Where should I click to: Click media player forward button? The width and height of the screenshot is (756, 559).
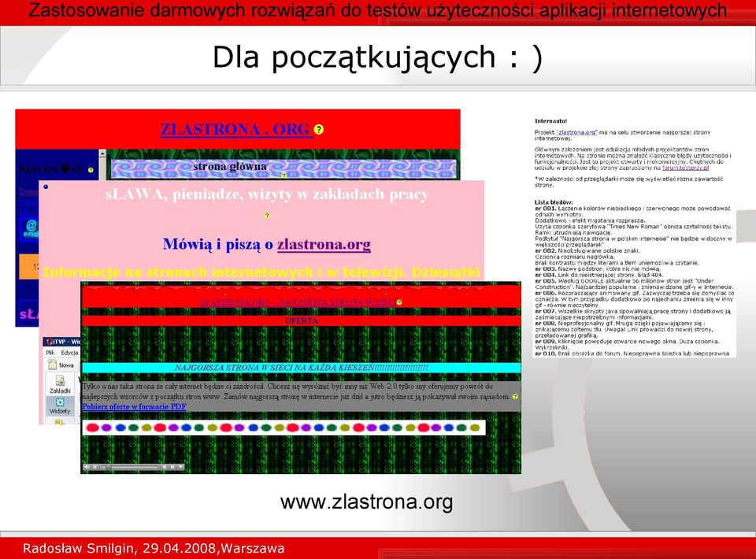pyautogui.click(x=172, y=467)
